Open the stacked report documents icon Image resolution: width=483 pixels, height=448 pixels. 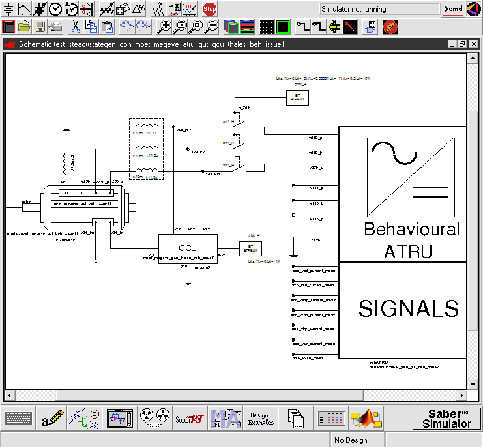tap(296, 419)
